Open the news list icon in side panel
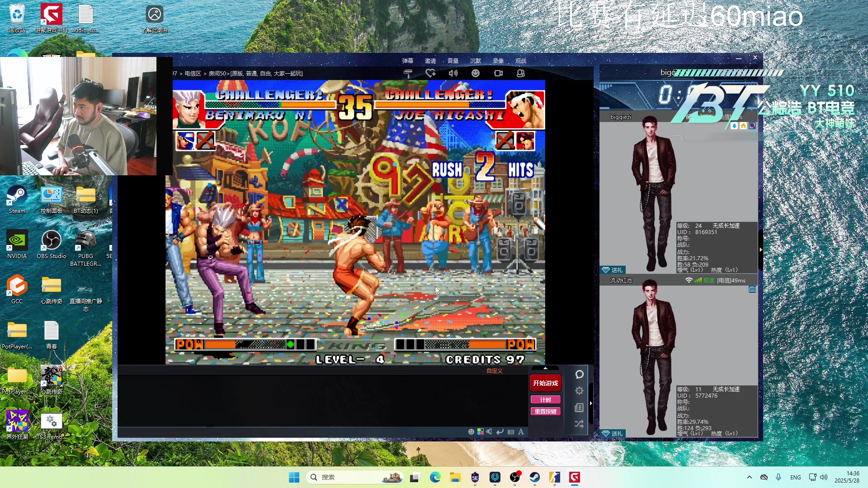The height and width of the screenshot is (488, 868). pos(580,408)
